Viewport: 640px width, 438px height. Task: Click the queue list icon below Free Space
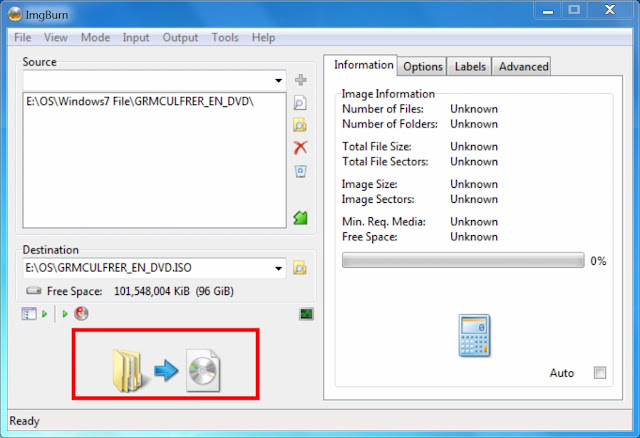(29, 314)
